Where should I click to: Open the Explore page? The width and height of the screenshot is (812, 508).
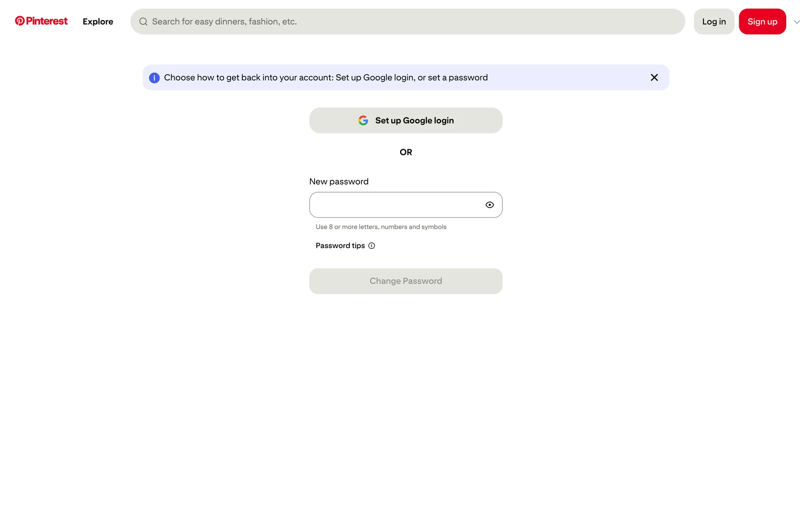click(x=98, y=22)
